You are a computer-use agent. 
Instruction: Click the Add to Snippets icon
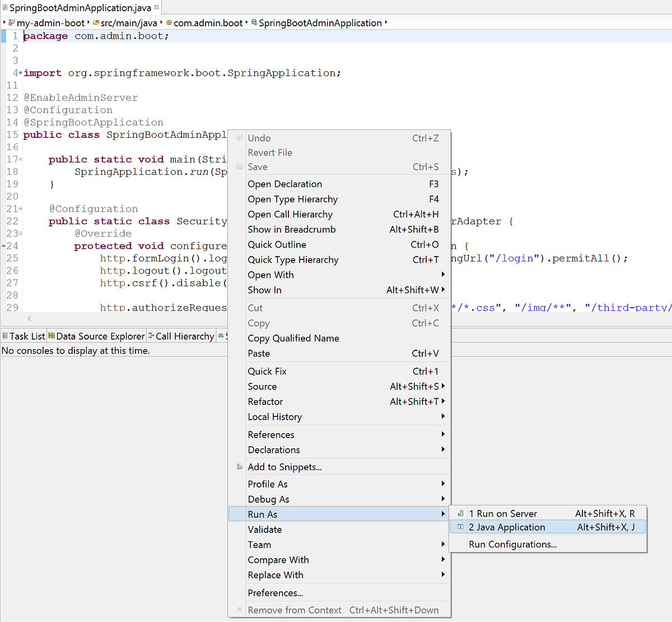[239, 466]
